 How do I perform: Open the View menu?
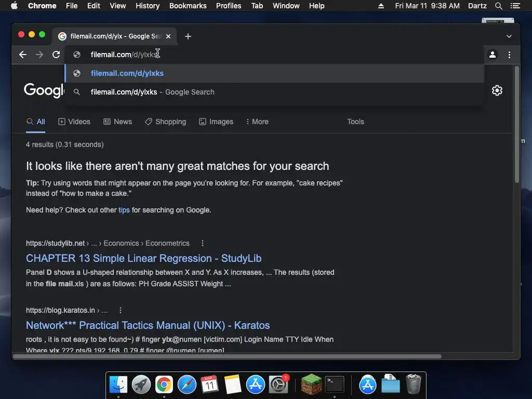[118, 6]
